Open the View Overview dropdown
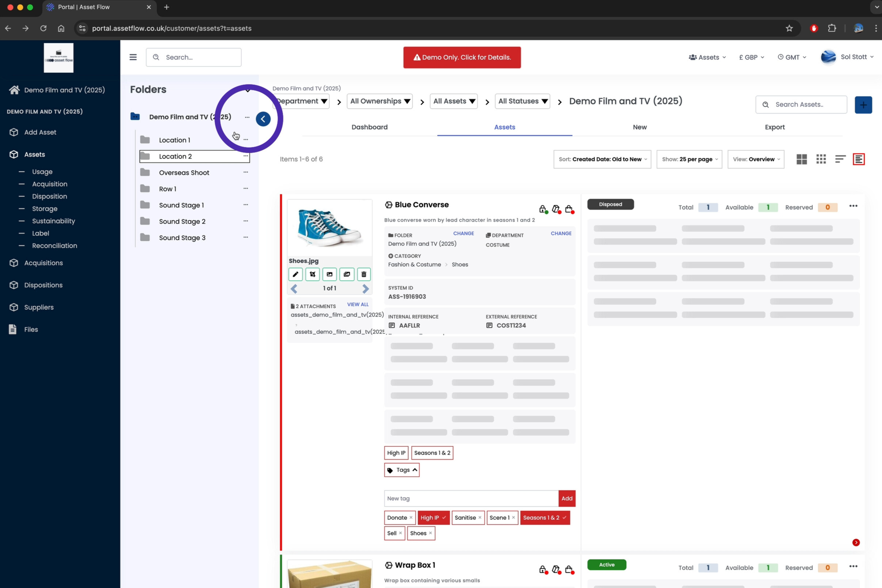The width and height of the screenshot is (882, 588). pos(756,159)
